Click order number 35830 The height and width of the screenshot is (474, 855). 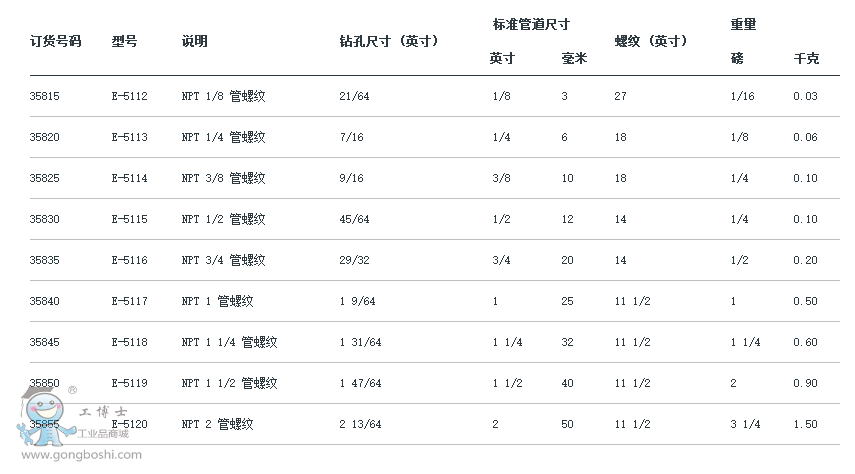click(45, 219)
